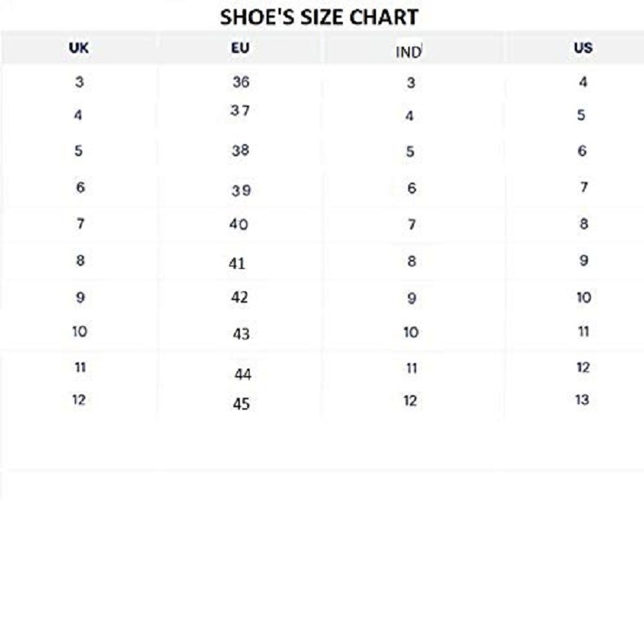Click EU size 43 value
644x644 pixels.
pyautogui.click(x=241, y=334)
